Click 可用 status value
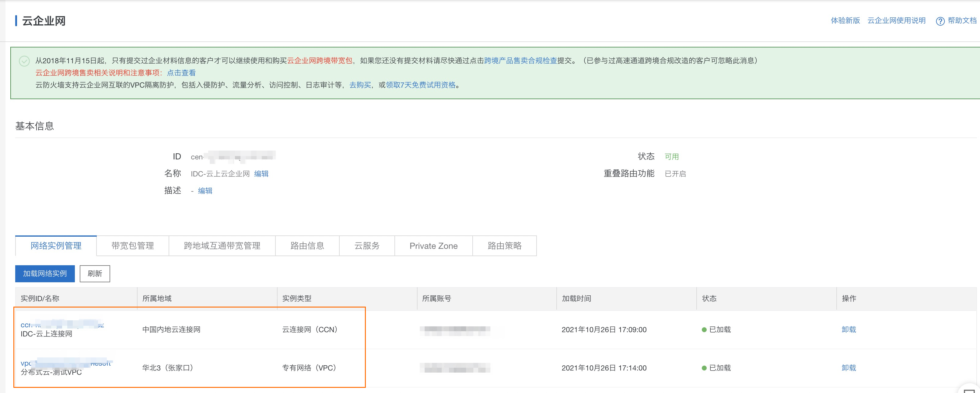 tap(671, 157)
